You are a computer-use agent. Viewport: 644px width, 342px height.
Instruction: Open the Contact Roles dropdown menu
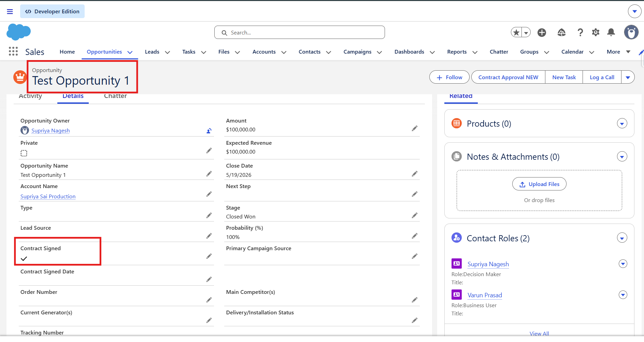point(622,238)
